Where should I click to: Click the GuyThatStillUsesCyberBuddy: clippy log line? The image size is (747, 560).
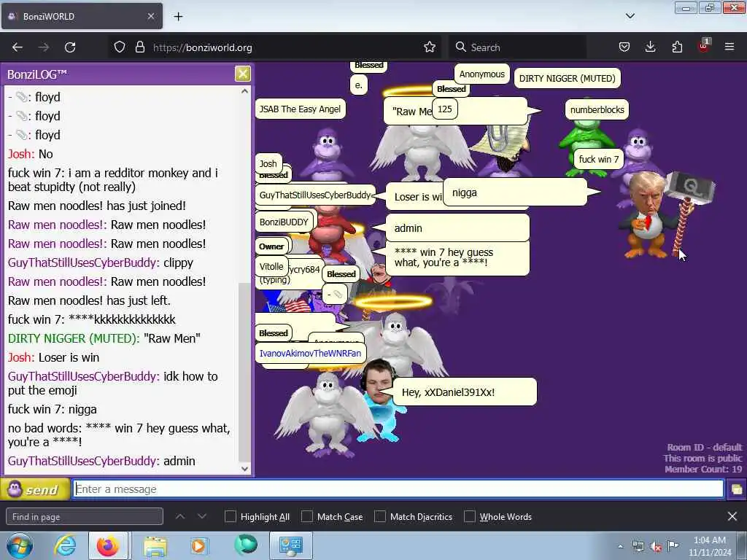[x=101, y=262]
